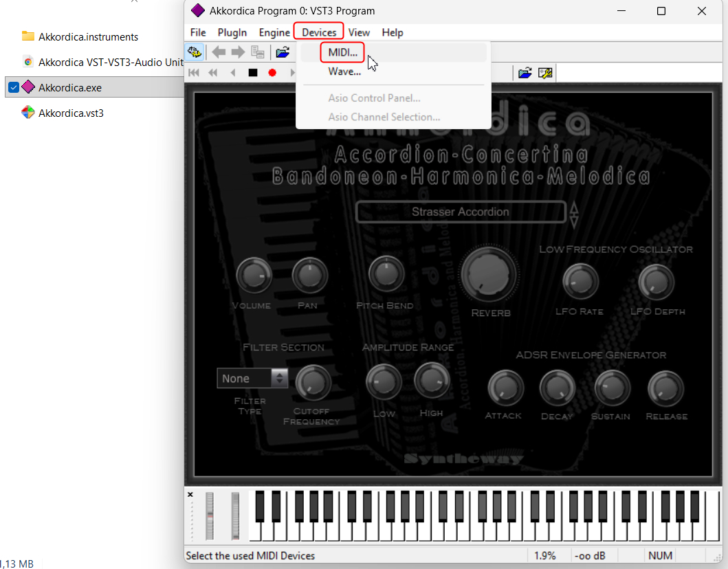Screen dimensions: 728x569
Task: Click the CPU 1.9% status bar field
Action: 545,555
